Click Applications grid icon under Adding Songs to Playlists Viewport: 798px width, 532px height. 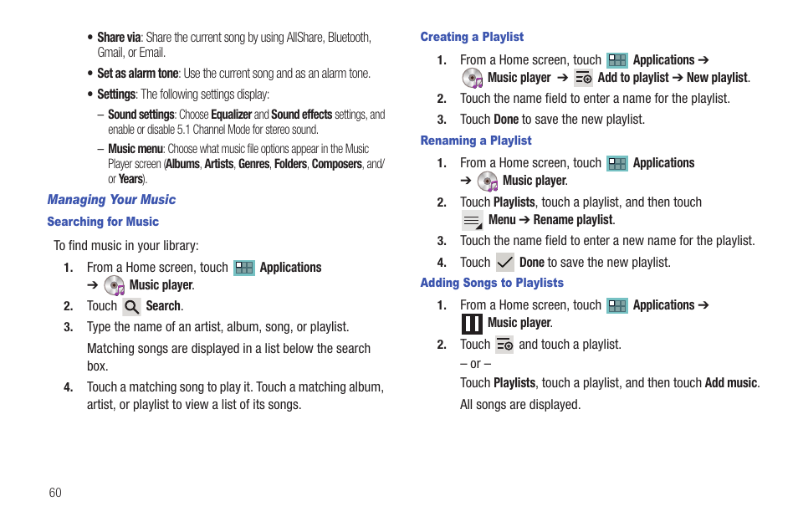point(616,305)
